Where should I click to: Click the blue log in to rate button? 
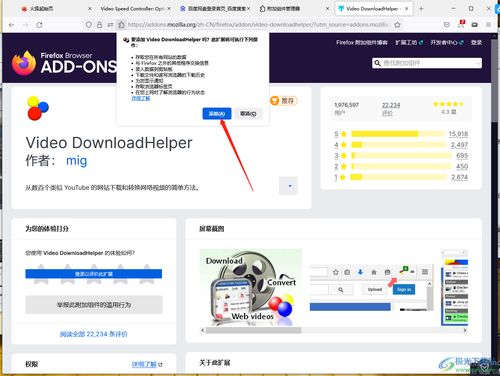tap(94, 274)
